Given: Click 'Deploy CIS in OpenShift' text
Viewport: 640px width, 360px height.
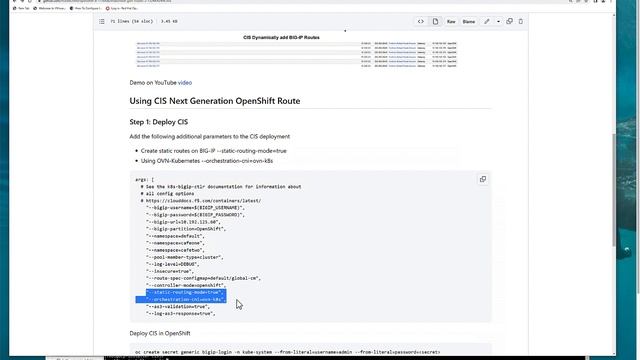Looking at the screenshot, I should click(160, 333).
